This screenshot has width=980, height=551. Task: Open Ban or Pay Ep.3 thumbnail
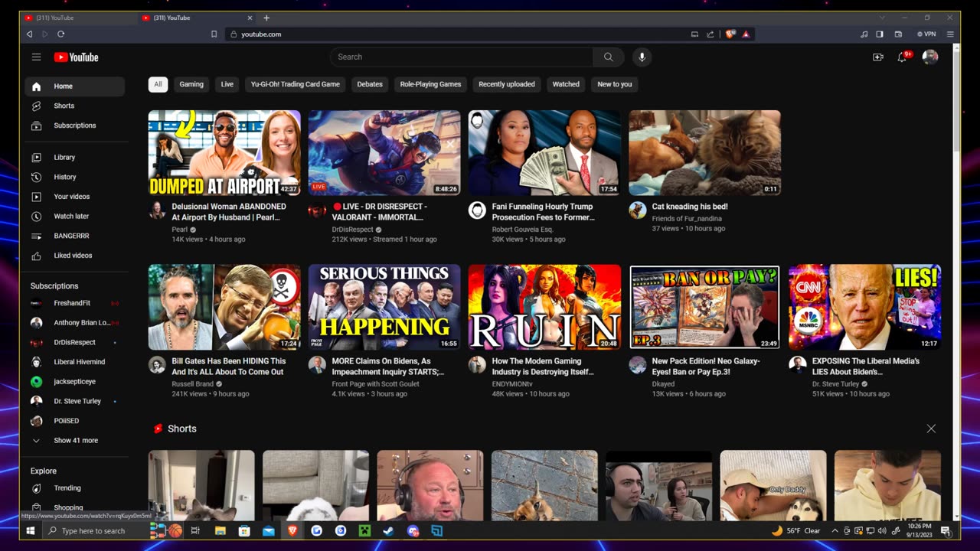[x=704, y=307]
